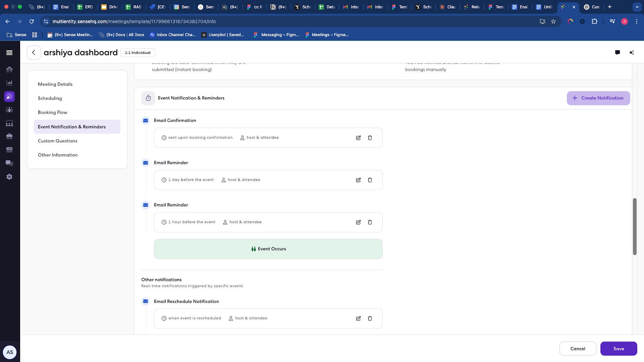Switch to the RAS browser tab
The width and height of the screenshot is (644, 362).
(134, 7)
